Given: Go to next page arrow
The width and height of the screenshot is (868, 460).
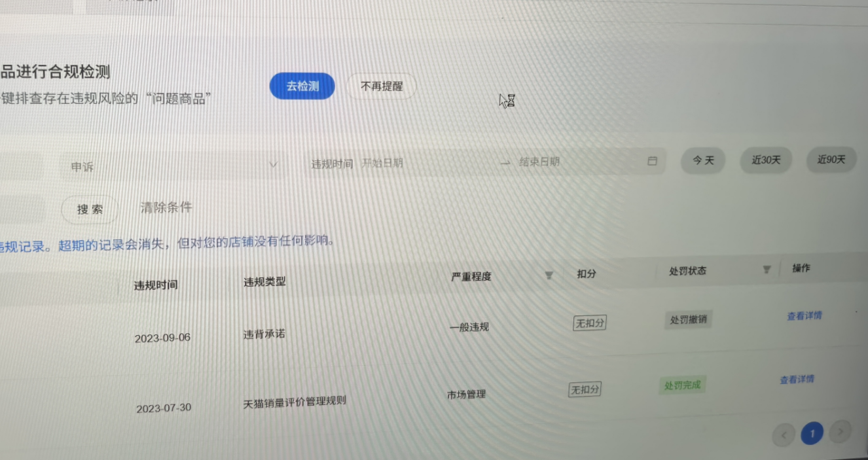Looking at the screenshot, I should click(841, 431).
